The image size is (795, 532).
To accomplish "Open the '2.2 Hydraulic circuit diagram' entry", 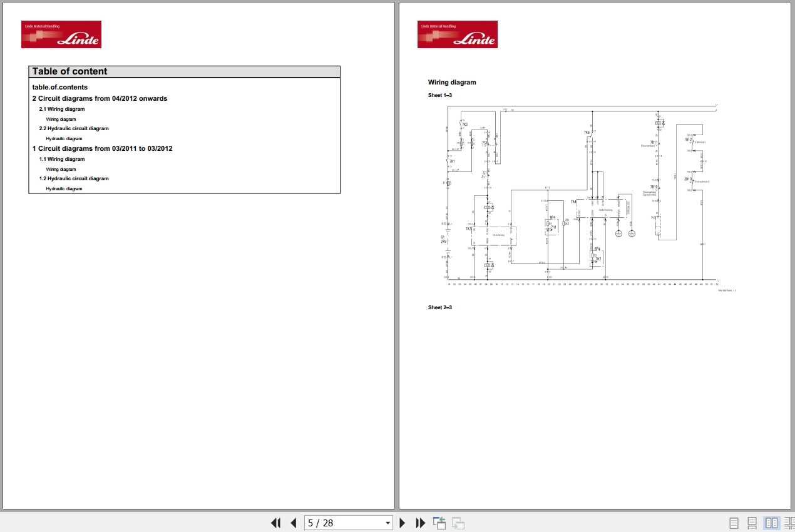I will pyautogui.click(x=74, y=128).
